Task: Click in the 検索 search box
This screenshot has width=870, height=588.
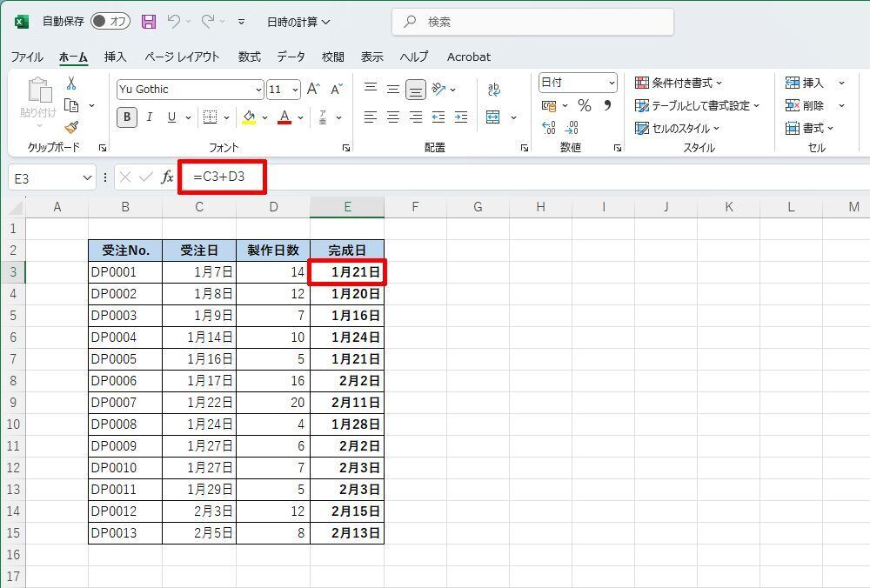Action: click(532, 22)
